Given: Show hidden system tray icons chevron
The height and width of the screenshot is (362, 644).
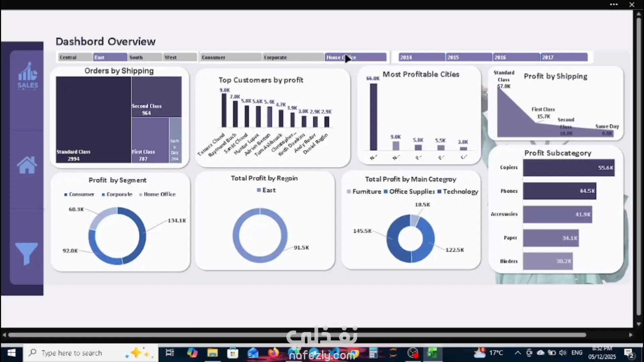Looking at the screenshot, I should [518, 353].
